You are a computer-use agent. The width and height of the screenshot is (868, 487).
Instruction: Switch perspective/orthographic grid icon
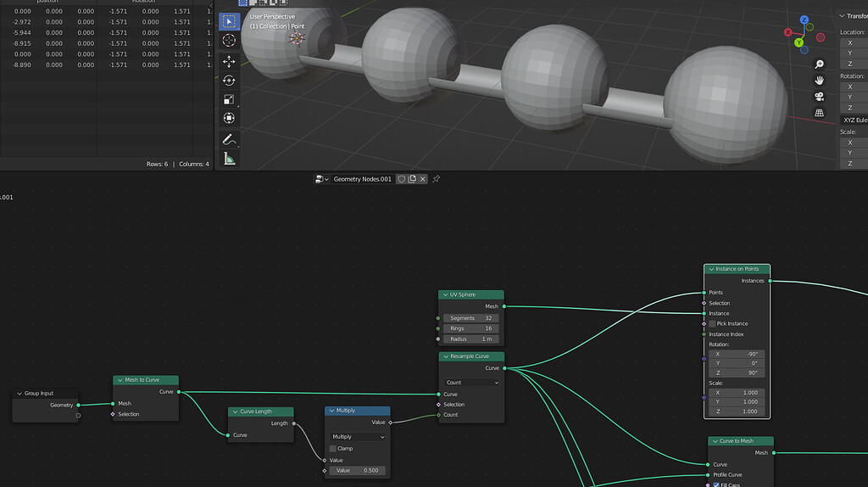[820, 113]
